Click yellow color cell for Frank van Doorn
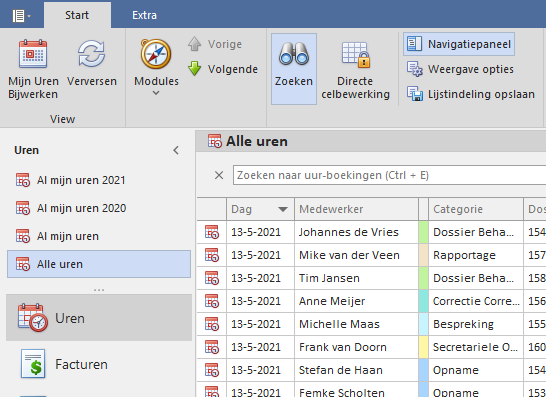Screen dimensions: 546x397 (x=423, y=347)
